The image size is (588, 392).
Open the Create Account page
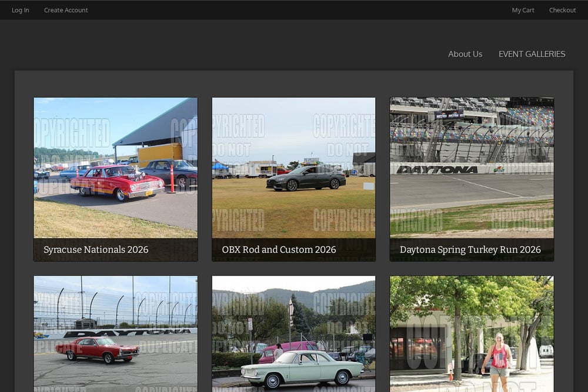[66, 10]
